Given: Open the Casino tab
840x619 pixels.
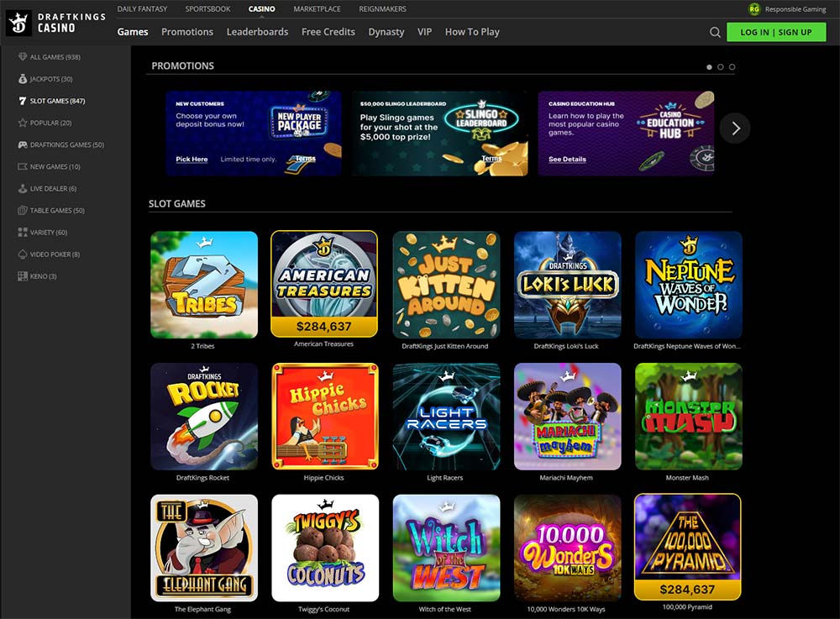Looking at the screenshot, I should (x=262, y=9).
